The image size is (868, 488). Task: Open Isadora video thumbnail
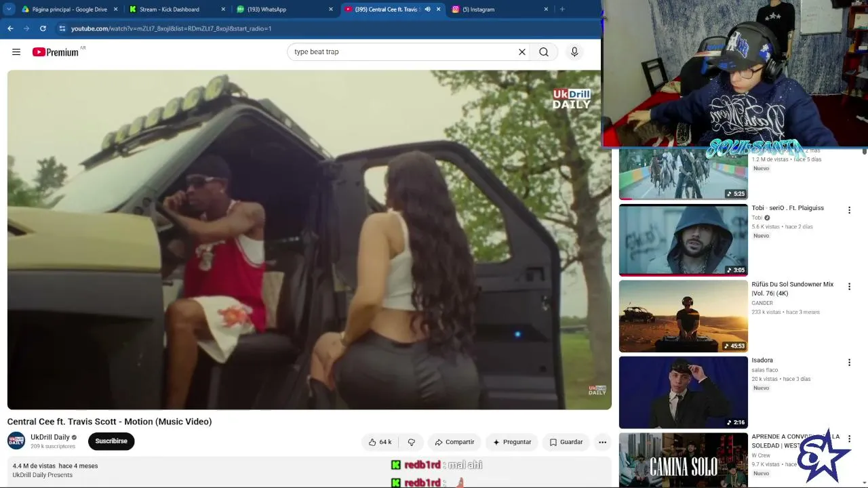(x=684, y=392)
